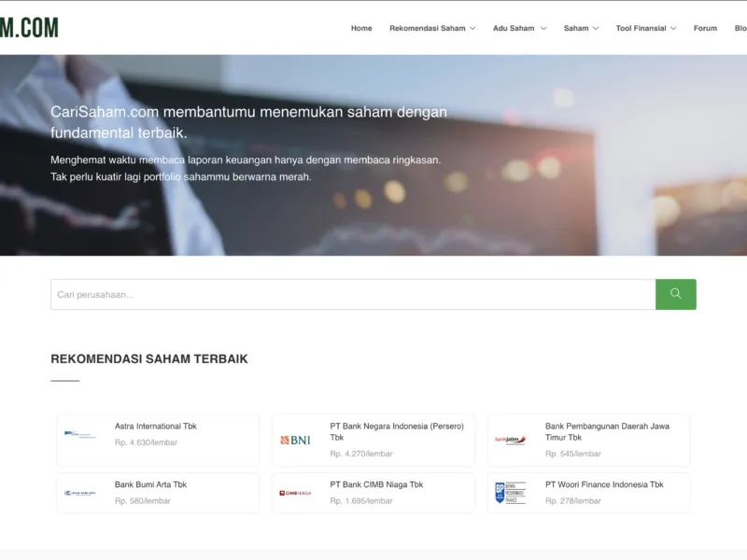Image resolution: width=747 pixels, height=560 pixels.
Task: Open Astra International Tbk stock link
Action: pos(156,427)
